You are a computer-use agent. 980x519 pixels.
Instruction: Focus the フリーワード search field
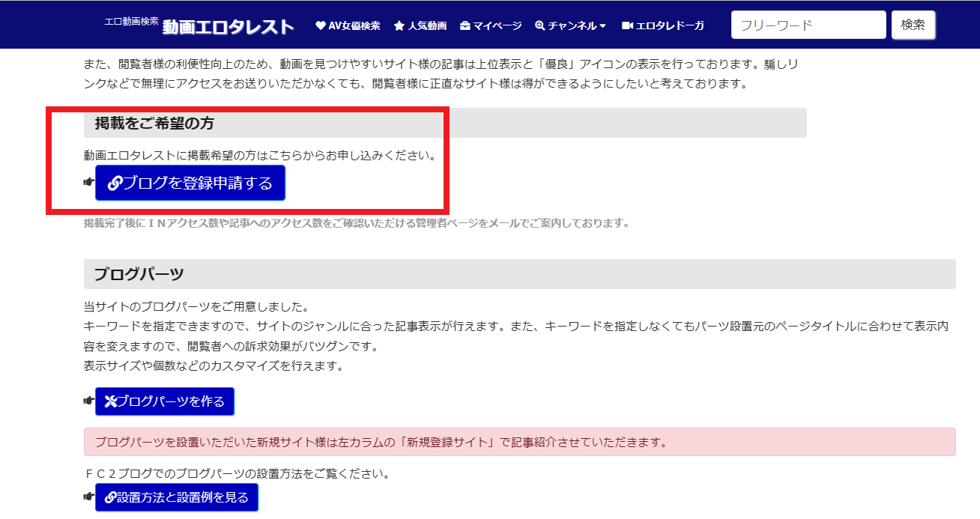(x=808, y=25)
